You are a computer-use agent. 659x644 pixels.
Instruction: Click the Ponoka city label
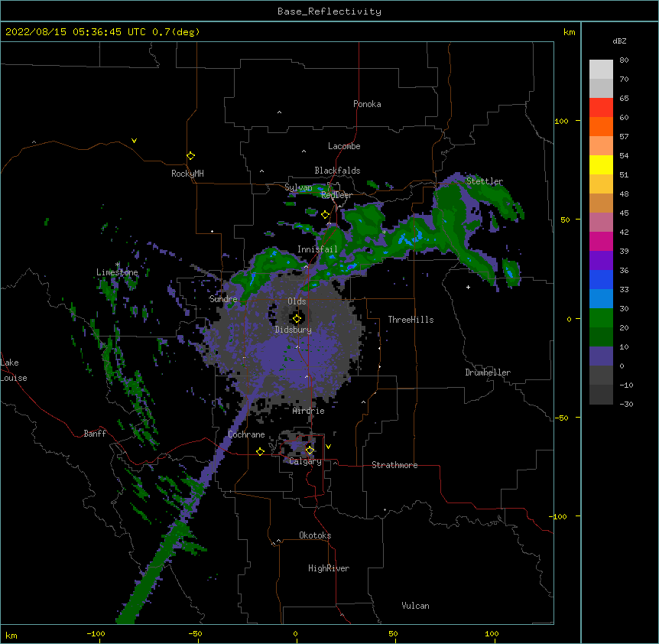[x=367, y=104]
